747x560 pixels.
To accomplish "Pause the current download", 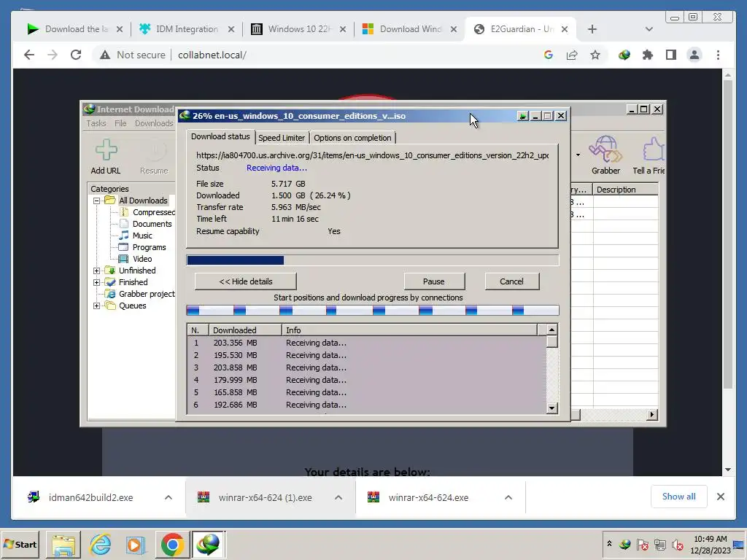I will click(434, 281).
